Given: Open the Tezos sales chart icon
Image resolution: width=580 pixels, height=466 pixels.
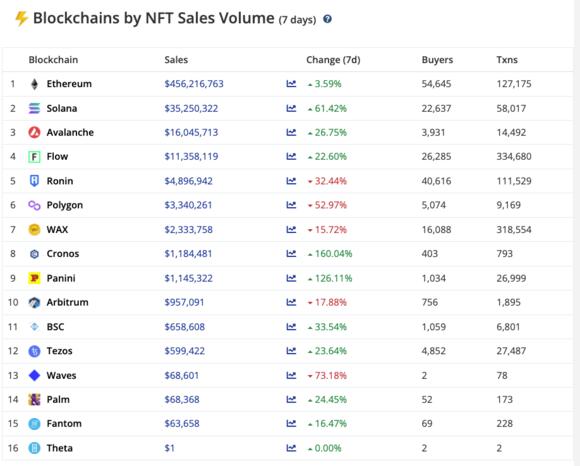Looking at the screenshot, I should [291, 351].
